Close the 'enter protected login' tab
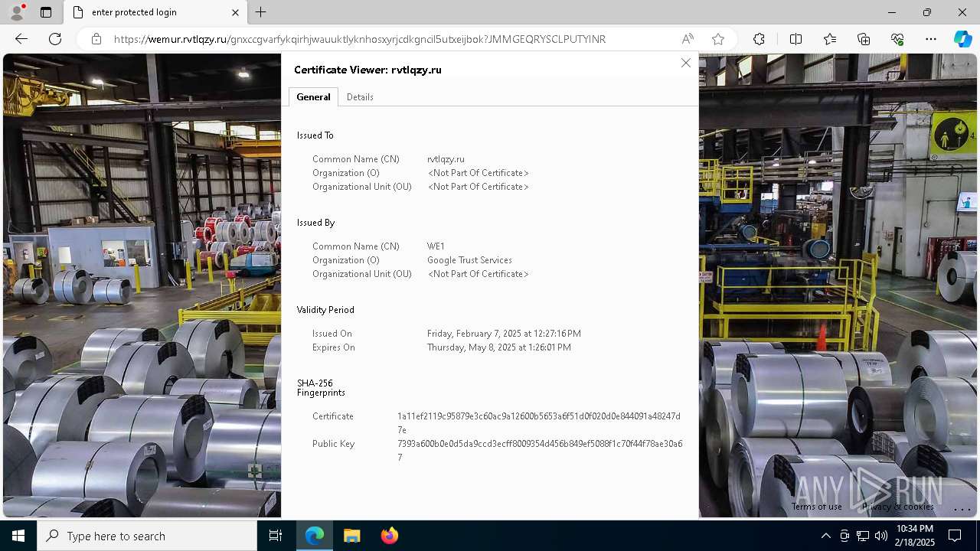Screen dimensions: 980x551 [235, 12]
